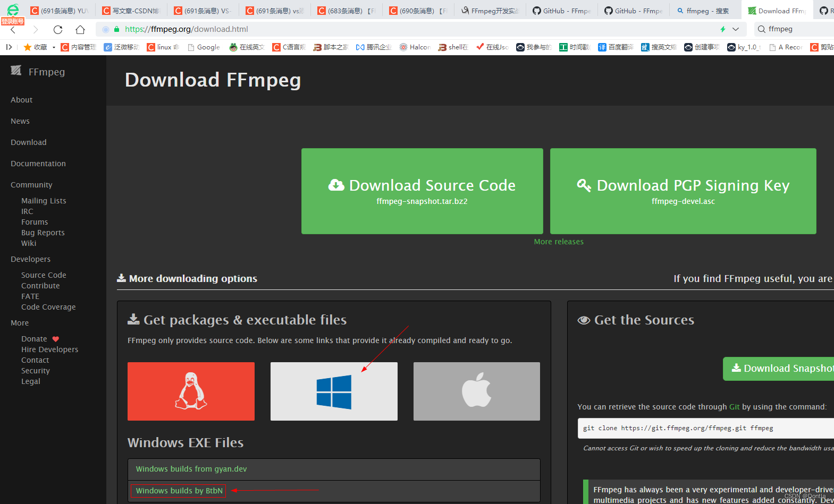Click the search magnifier icon in search box
Screen dimensions: 834x504
click(x=761, y=29)
